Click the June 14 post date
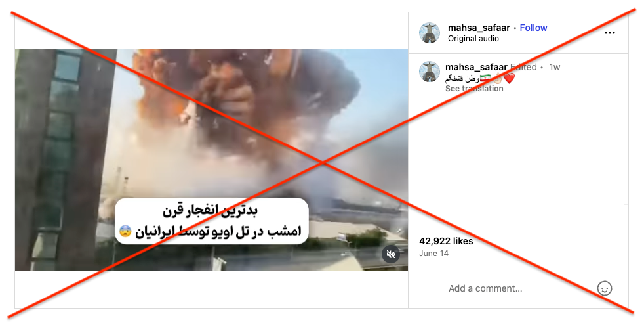The height and width of the screenshot is (331, 644). [433, 254]
